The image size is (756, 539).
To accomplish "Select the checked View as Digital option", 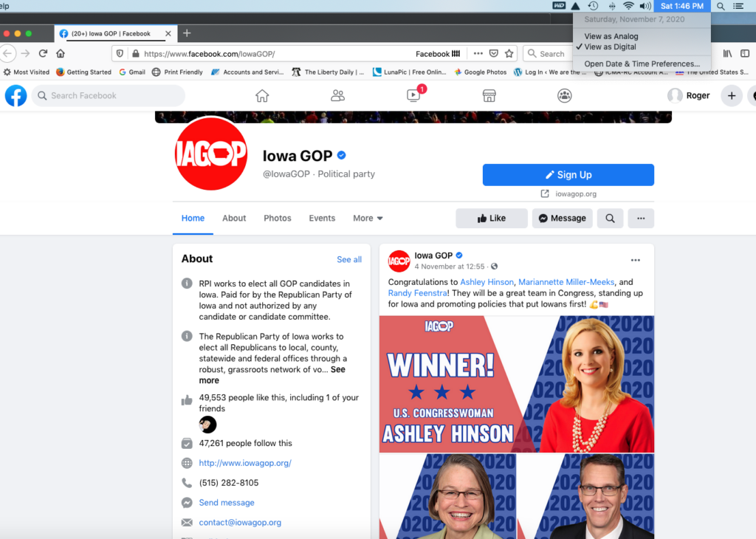I will 610,47.
